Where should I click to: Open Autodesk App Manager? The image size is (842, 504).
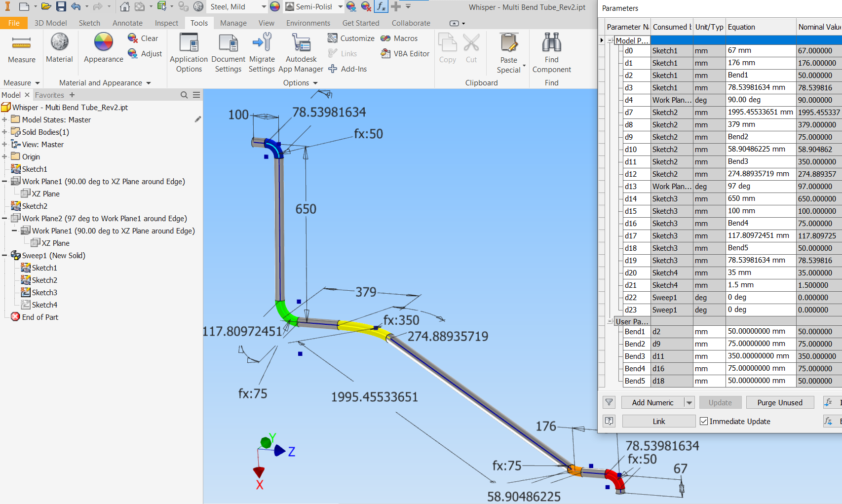[x=301, y=53]
